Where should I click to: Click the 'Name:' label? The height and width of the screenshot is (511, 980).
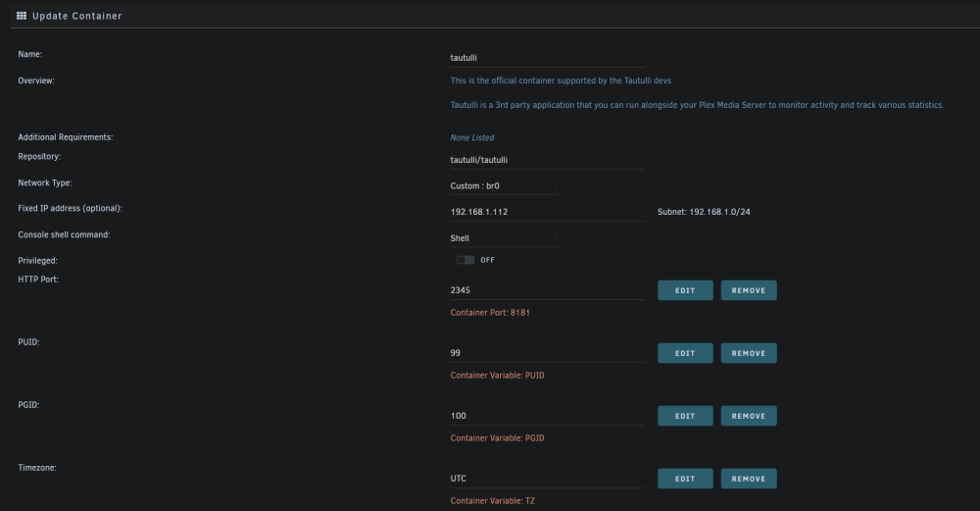(x=30, y=54)
